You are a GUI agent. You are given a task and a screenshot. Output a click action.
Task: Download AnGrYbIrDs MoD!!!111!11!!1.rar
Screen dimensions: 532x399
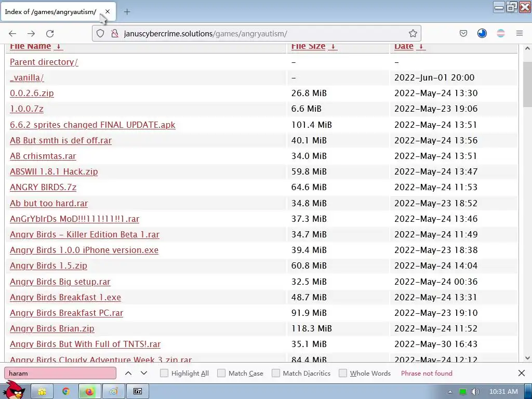pos(75,219)
